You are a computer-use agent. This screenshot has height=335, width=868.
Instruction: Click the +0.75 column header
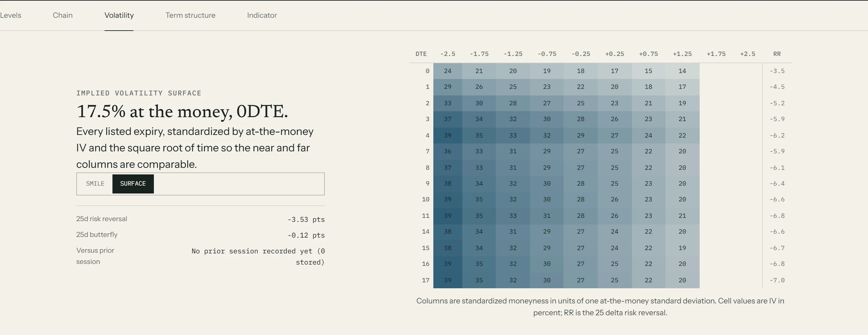click(648, 54)
